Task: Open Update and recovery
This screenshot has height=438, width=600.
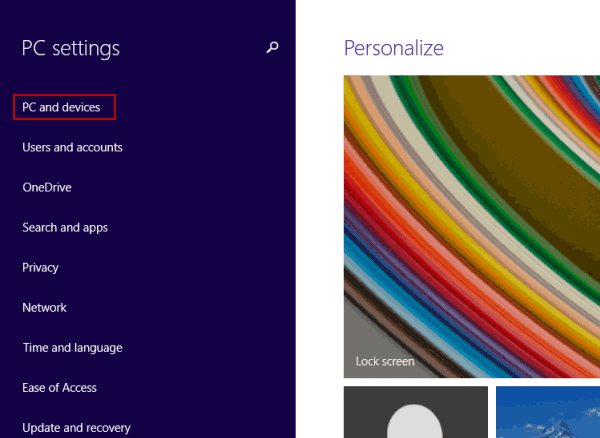Action: pyautogui.click(x=76, y=428)
